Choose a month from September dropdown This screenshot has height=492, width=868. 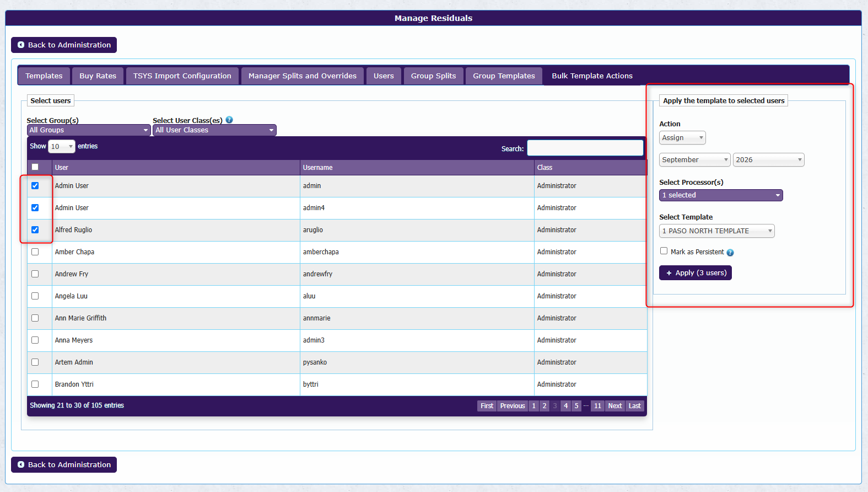[x=694, y=160]
